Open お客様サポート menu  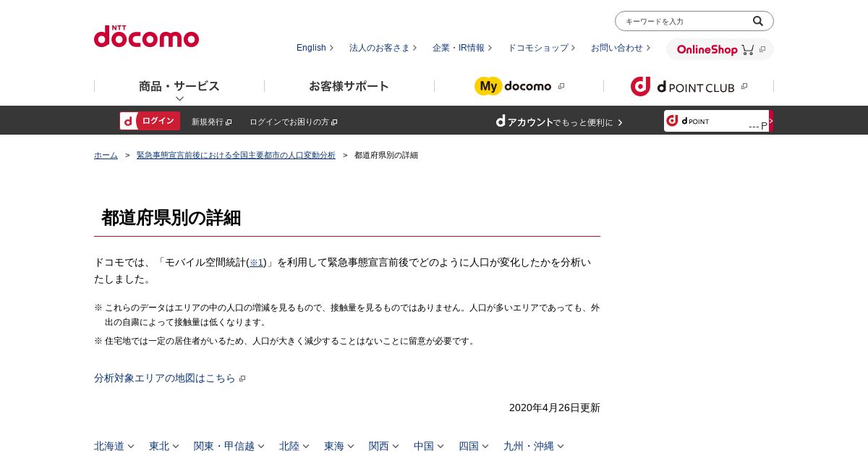pyautogui.click(x=349, y=86)
